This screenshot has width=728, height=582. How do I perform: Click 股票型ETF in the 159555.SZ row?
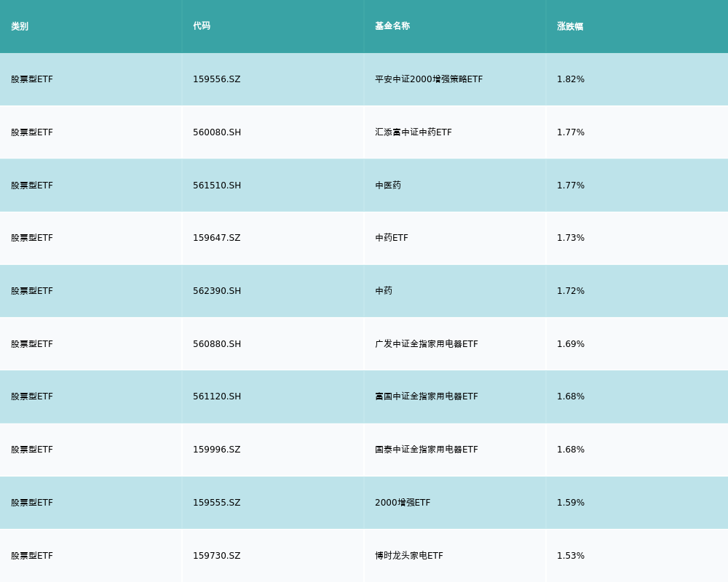coord(32,503)
